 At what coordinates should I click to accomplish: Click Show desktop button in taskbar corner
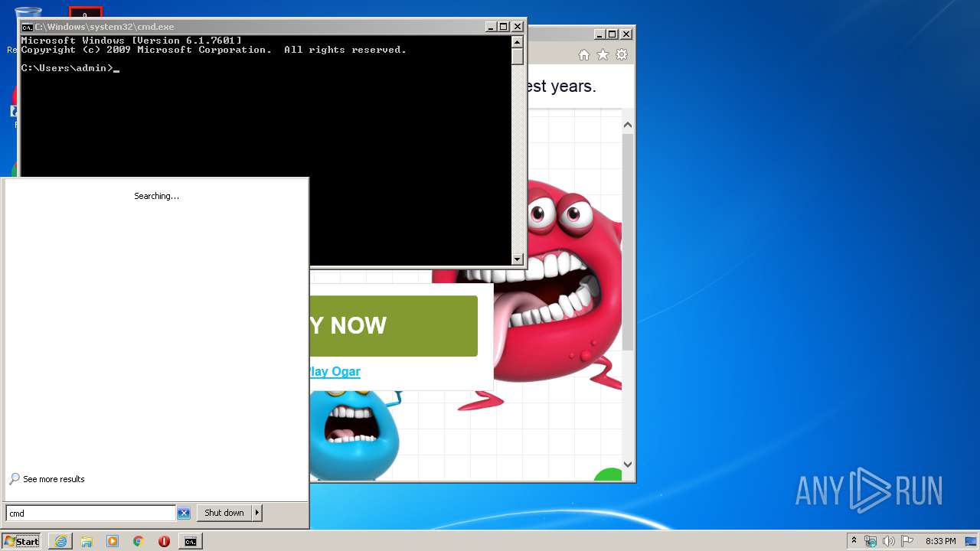tap(971, 541)
